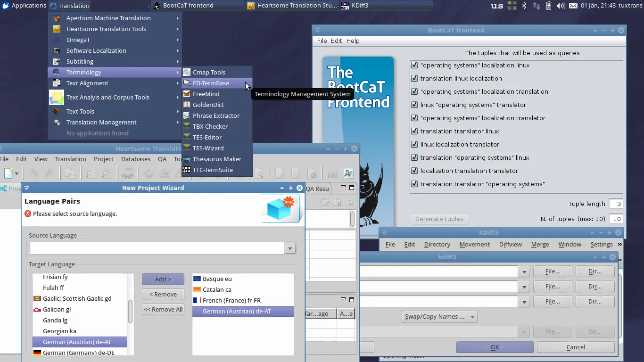
Task: Click OK in the kdiff3 dialog
Action: (x=495, y=347)
